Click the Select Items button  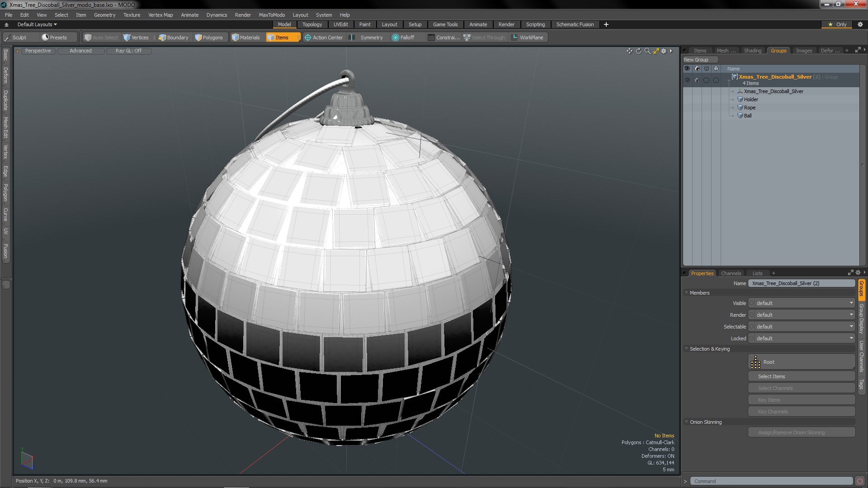[801, 376]
